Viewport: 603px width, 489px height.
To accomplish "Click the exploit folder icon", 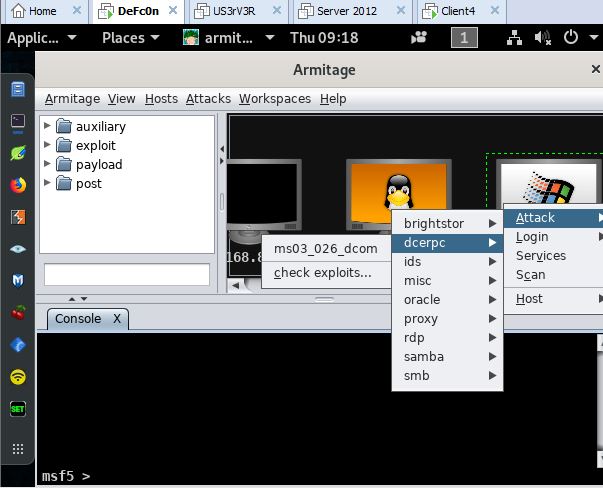I will tap(64, 145).
